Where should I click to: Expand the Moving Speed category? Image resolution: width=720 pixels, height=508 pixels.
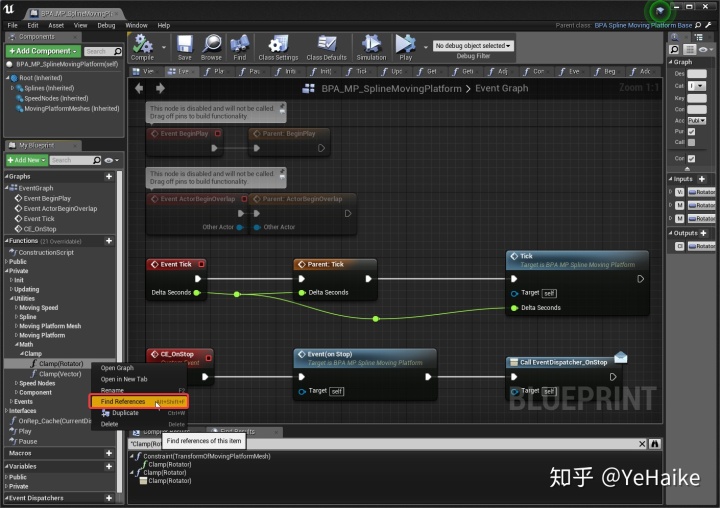pos(17,308)
